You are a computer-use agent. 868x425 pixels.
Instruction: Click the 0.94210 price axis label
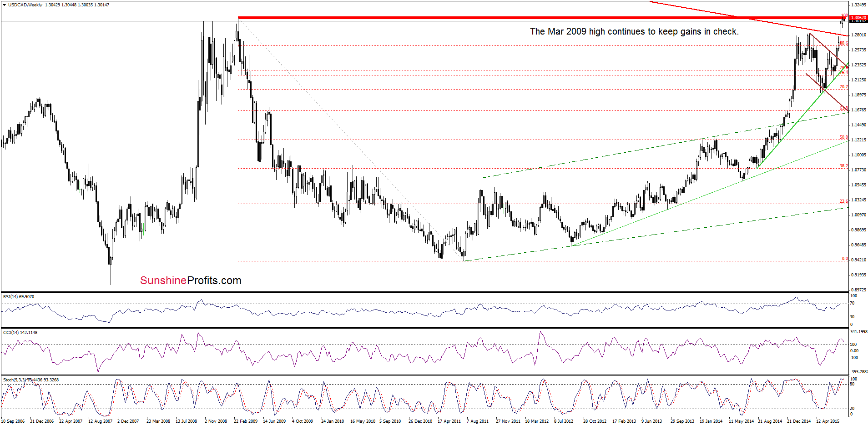tap(858, 260)
